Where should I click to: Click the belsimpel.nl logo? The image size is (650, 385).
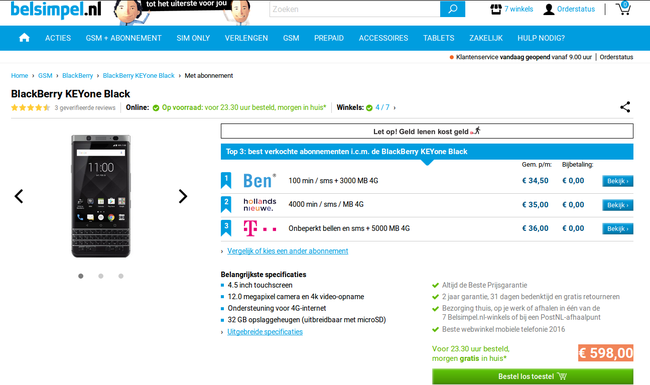(56, 9)
